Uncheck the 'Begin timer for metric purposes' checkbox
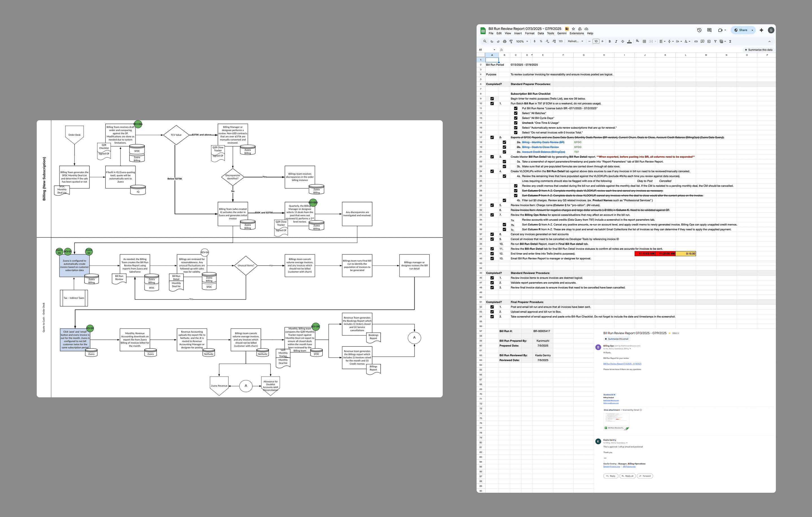 pyautogui.click(x=492, y=99)
